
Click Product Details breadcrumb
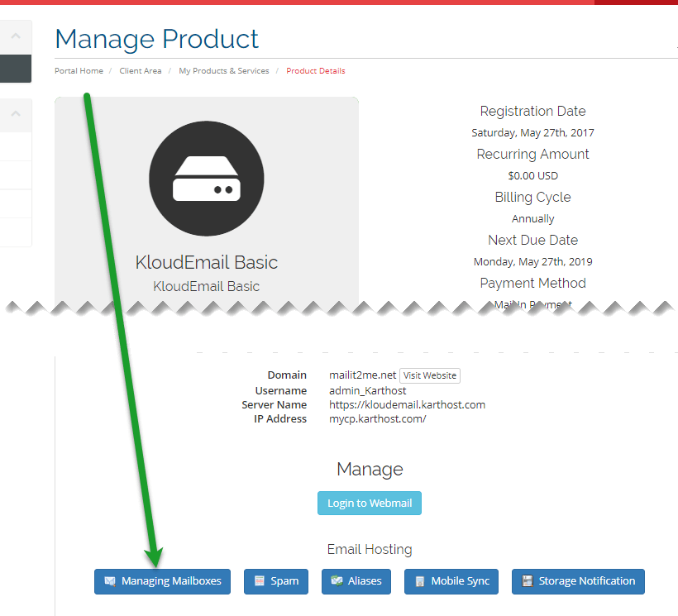[x=316, y=71]
